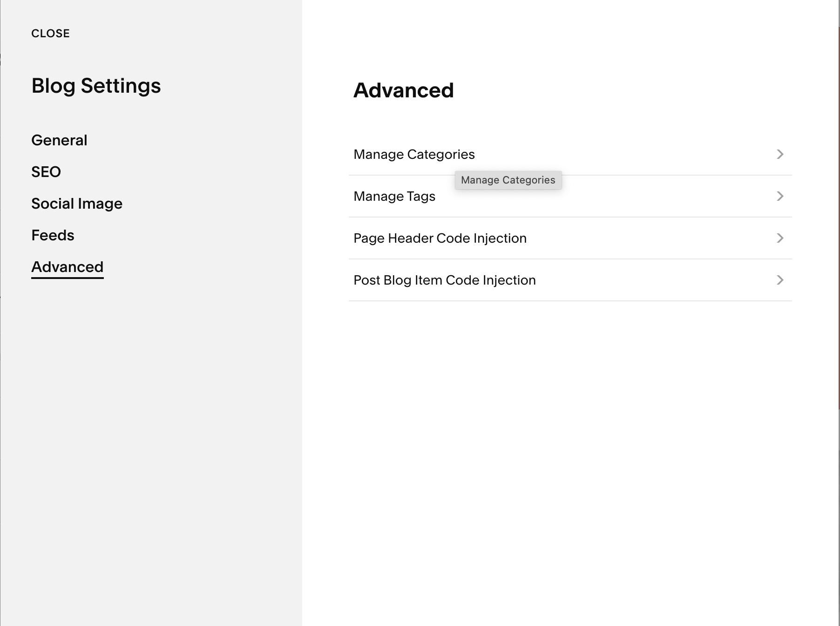Open the Manage Tags row
Screen dimensions: 840x626
coord(570,196)
